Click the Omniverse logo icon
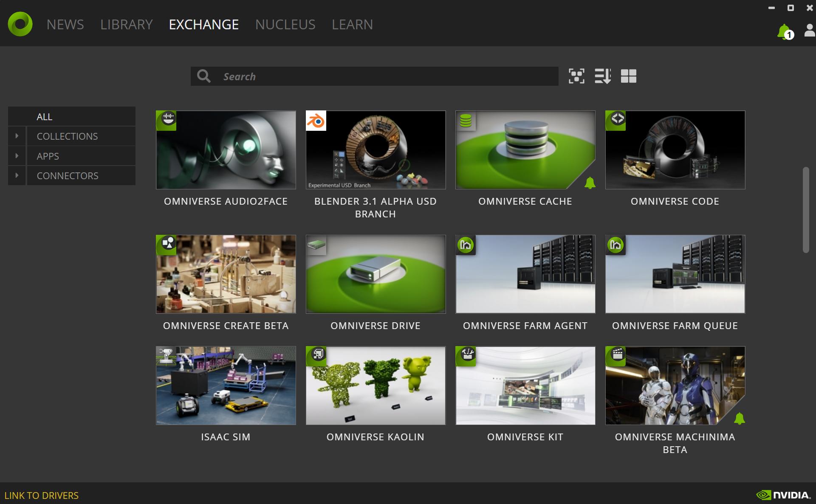 click(20, 24)
